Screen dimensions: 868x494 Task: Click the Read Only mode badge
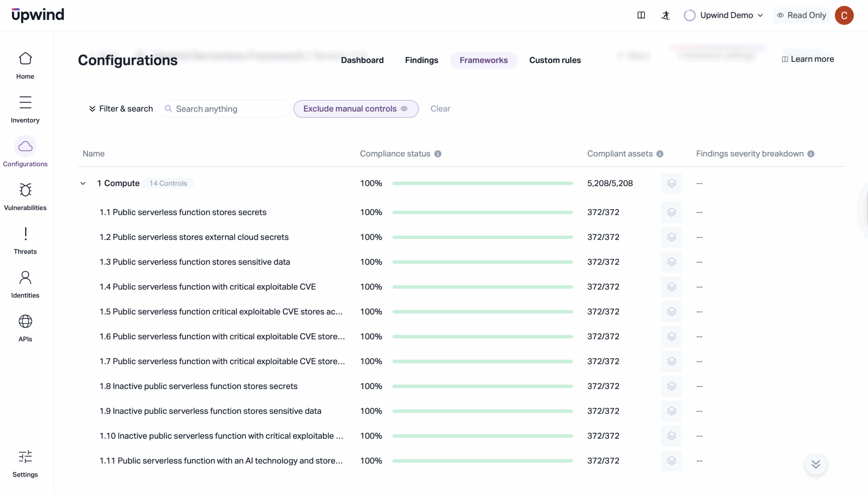(801, 15)
